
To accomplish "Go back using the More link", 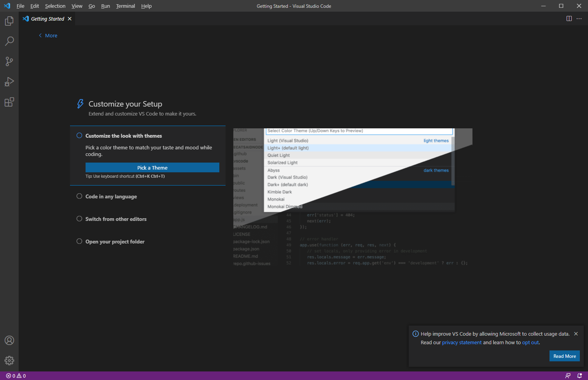I will click(48, 35).
